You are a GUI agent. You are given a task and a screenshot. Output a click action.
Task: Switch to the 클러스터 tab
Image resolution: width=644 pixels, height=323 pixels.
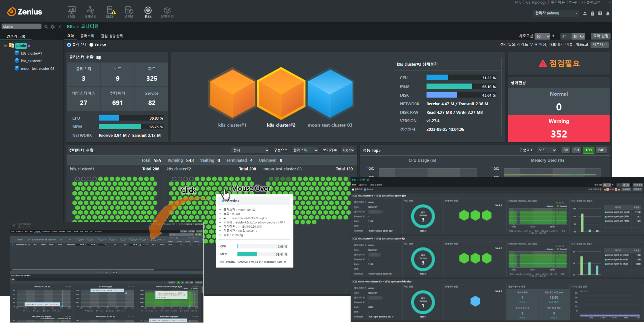click(88, 36)
